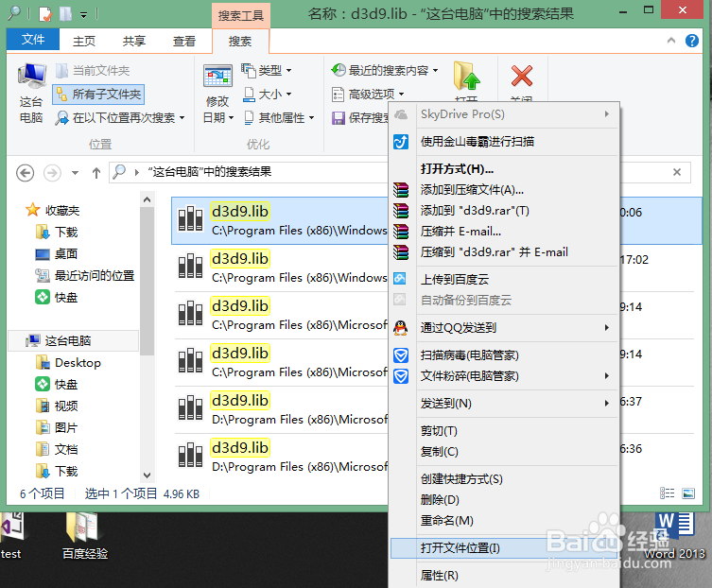Click the Forward navigation arrow
Screen dimensions: 712x588
(52, 173)
